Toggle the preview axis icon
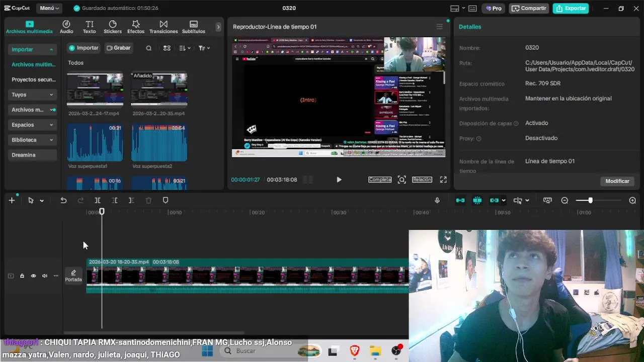Image resolution: width=644 pixels, height=362 pixels. pos(518,200)
